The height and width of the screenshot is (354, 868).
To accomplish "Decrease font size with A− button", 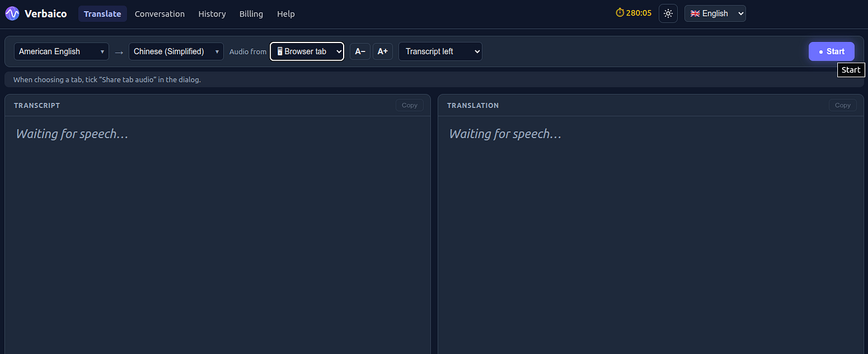I will click(360, 51).
